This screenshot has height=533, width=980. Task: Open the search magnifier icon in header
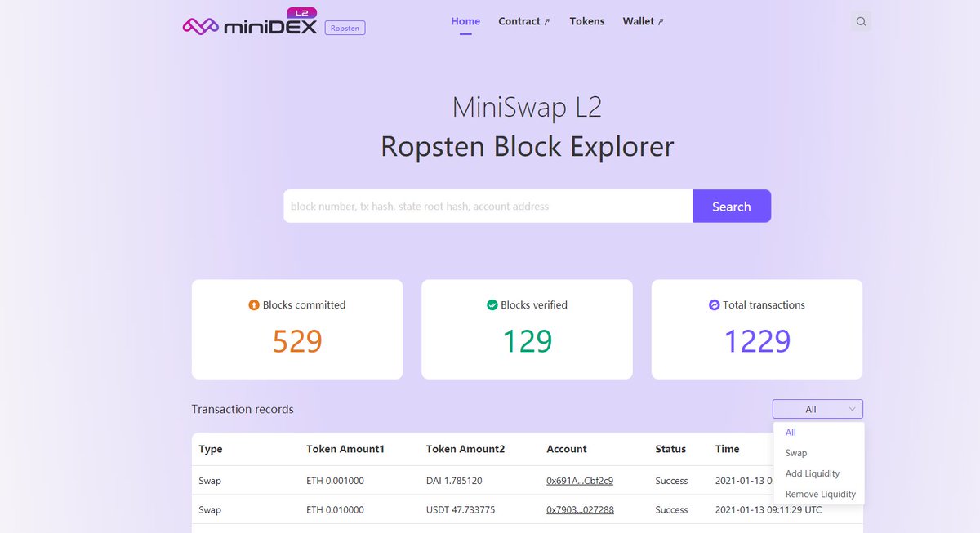coord(861,22)
